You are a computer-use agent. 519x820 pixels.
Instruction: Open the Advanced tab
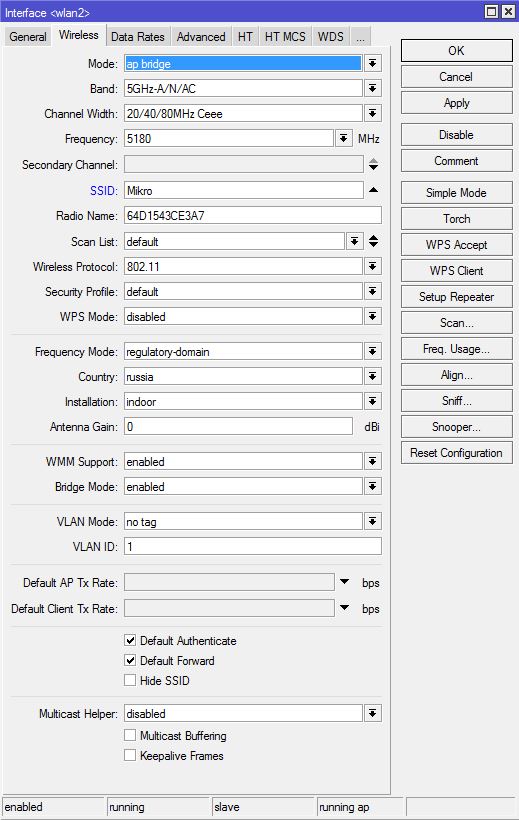point(201,37)
